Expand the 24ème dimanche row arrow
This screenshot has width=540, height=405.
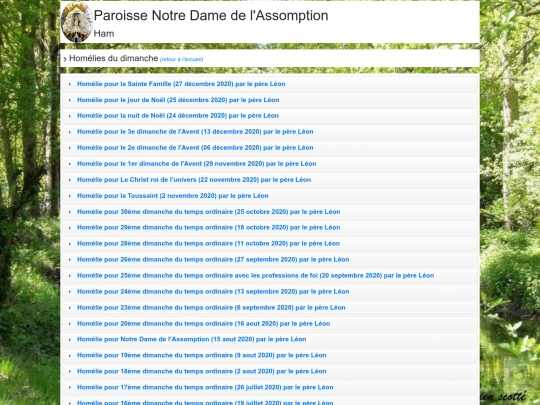70,292
